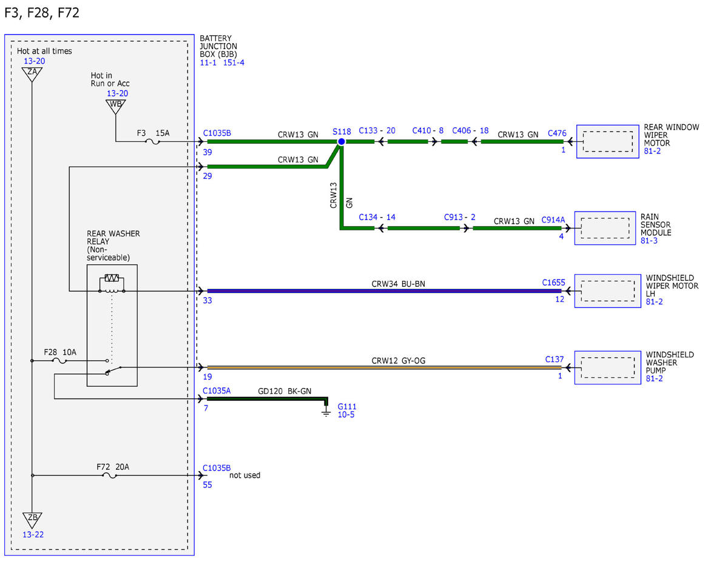Image resolution: width=728 pixels, height=562 pixels.
Task: Select the C137 connector label
Action: [x=554, y=360]
